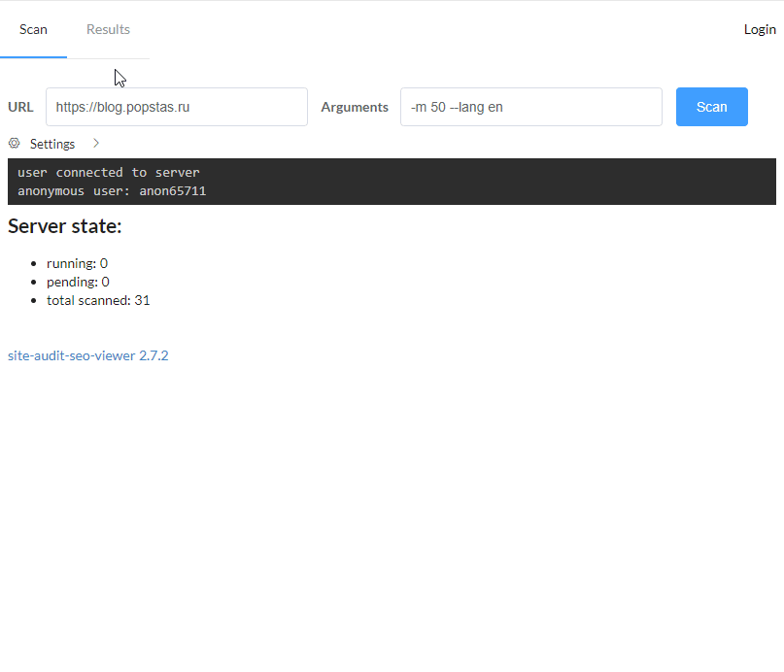This screenshot has height=672, width=784.
Task: Click the Arguments field label
Action: click(355, 107)
